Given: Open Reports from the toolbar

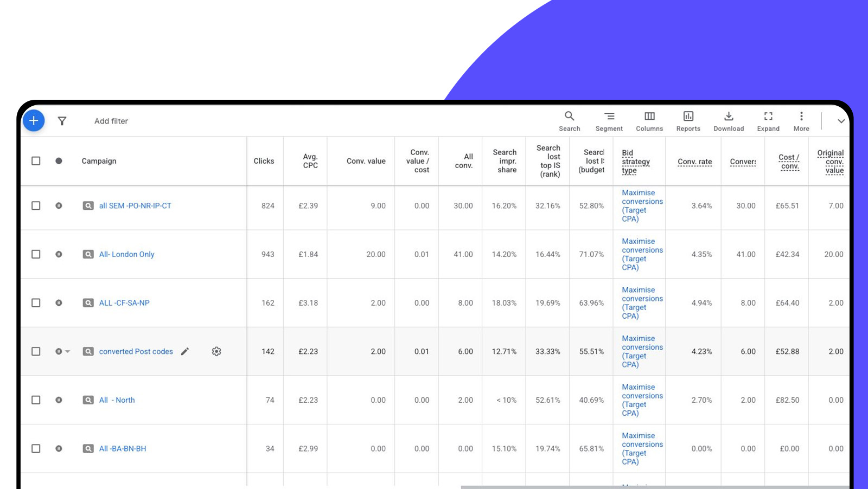Looking at the screenshot, I should (x=688, y=121).
